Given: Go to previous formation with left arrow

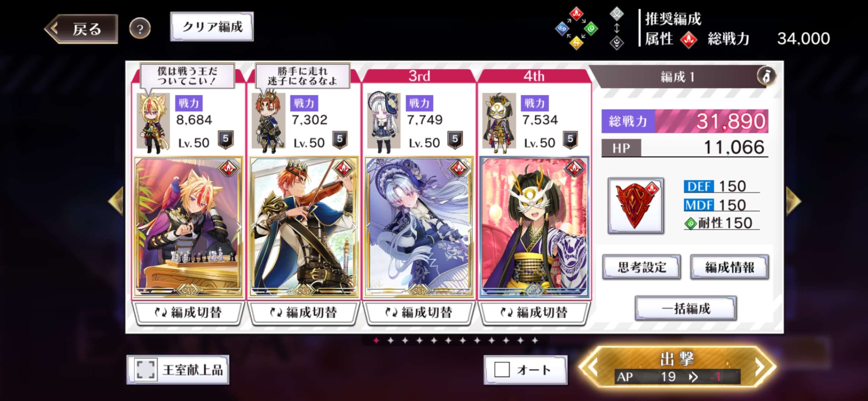Looking at the screenshot, I should (116, 201).
